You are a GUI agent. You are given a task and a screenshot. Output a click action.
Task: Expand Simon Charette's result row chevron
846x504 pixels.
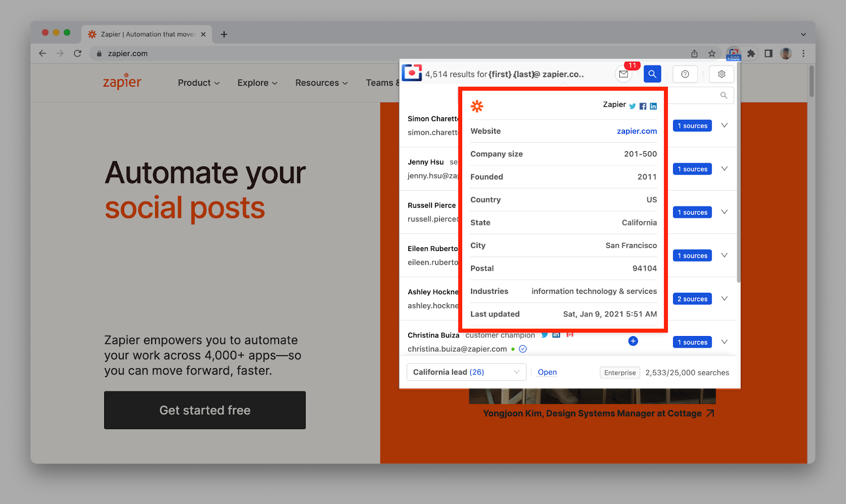[x=724, y=125]
